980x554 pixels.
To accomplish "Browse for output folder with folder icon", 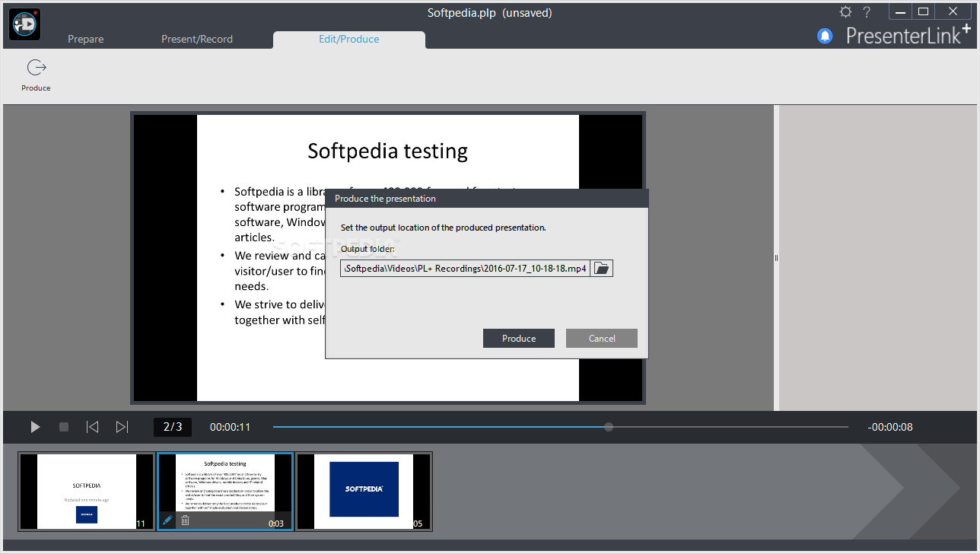I will pyautogui.click(x=602, y=268).
